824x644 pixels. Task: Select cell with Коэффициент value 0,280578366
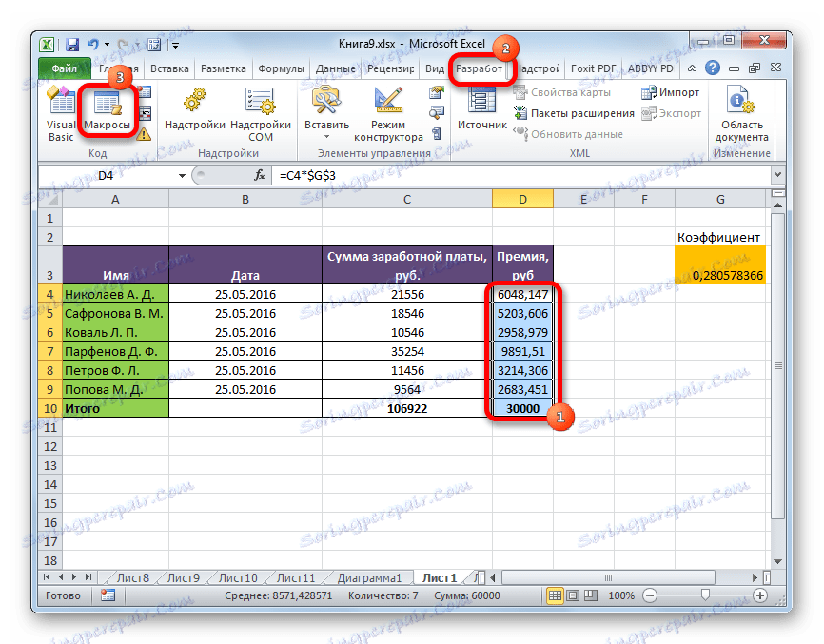click(720, 265)
